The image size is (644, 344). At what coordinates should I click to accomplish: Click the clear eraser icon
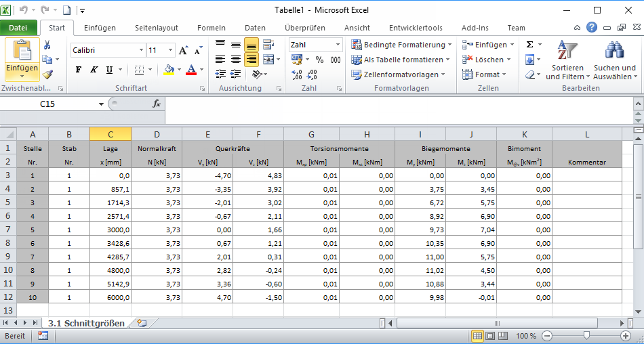pyautogui.click(x=530, y=74)
